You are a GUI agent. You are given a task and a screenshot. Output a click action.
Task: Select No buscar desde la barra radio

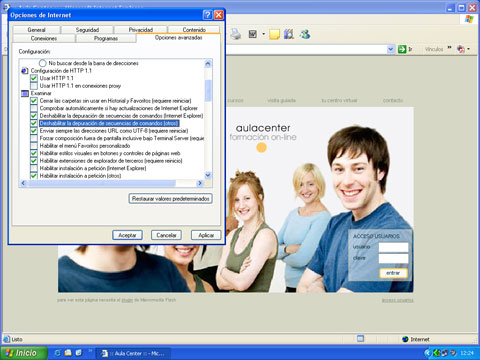(42, 63)
